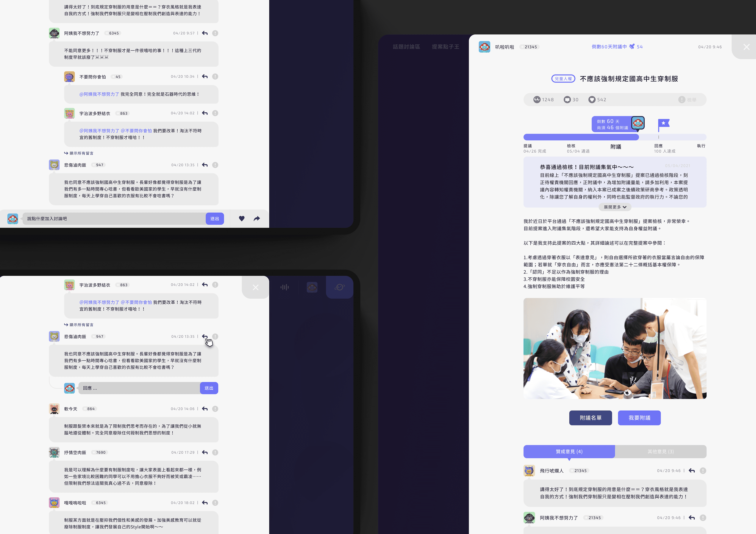Report 阿姨我不想努力了 comment from 04/20 9:46
756x534 pixels.
click(703, 518)
